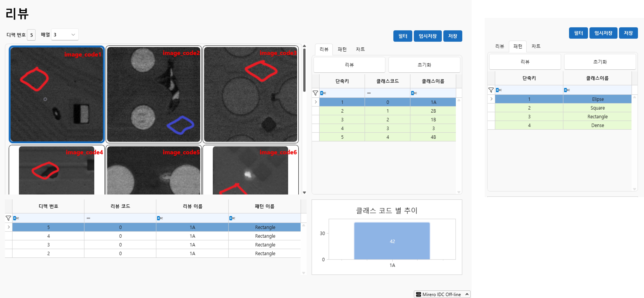Click ABC filter icon under 클래스이름 in review grid
644x298 pixels.
click(414, 93)
